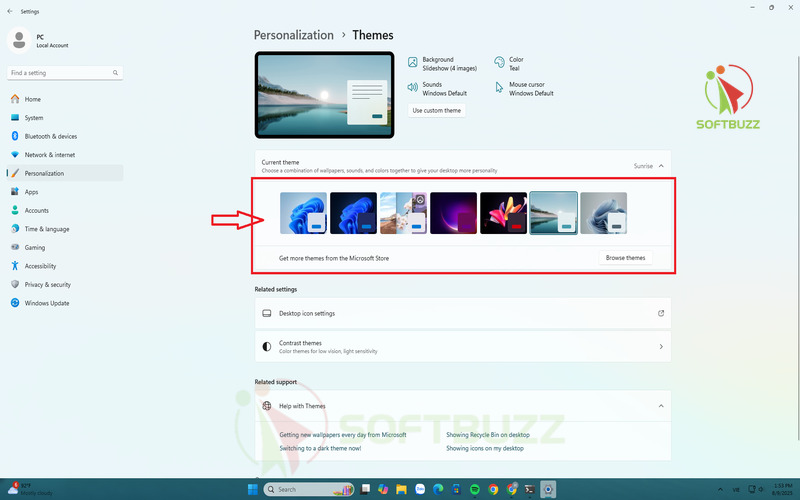Select the Windows spotlight collage theme

tap(403, 213)
